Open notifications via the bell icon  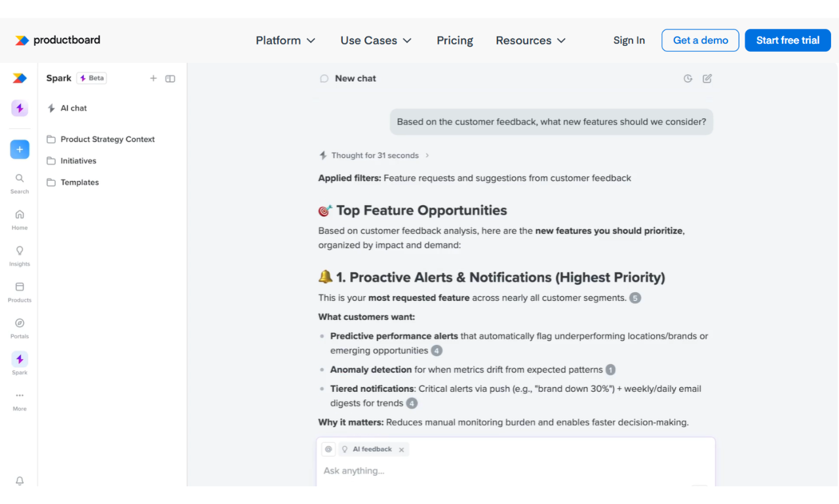(19, 480)
